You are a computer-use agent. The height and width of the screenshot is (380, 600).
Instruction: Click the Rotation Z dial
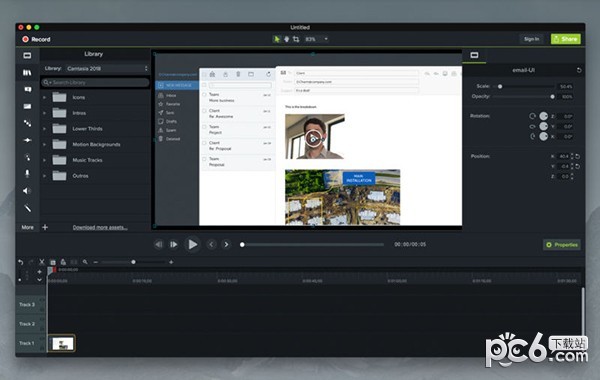(x=543, y=116)
